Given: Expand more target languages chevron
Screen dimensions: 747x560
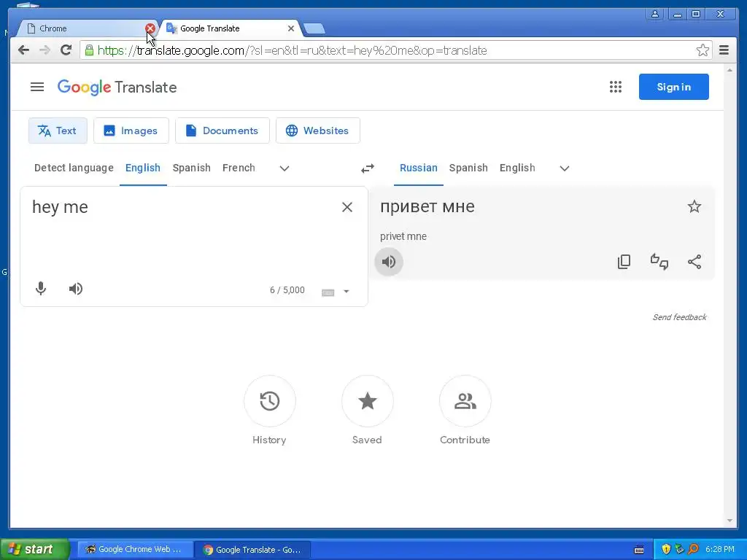Looking at the screenshot, I should (x=565, y=168).
